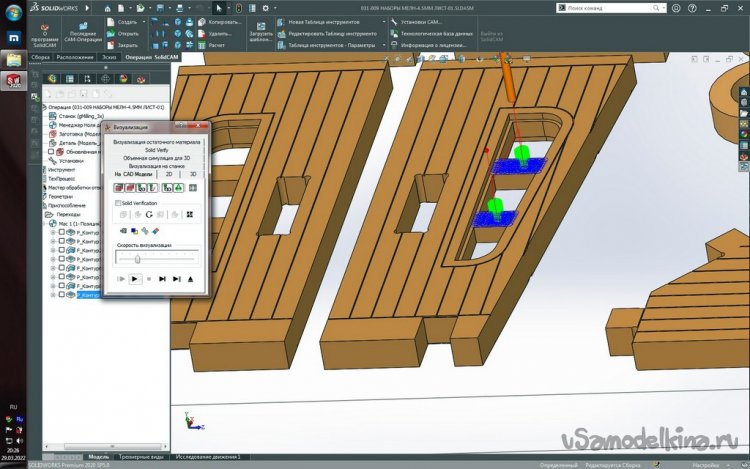The image size is (750, 469).
Task: Tick the checkbox of the highlighted last operation
Action: point(62,296)
